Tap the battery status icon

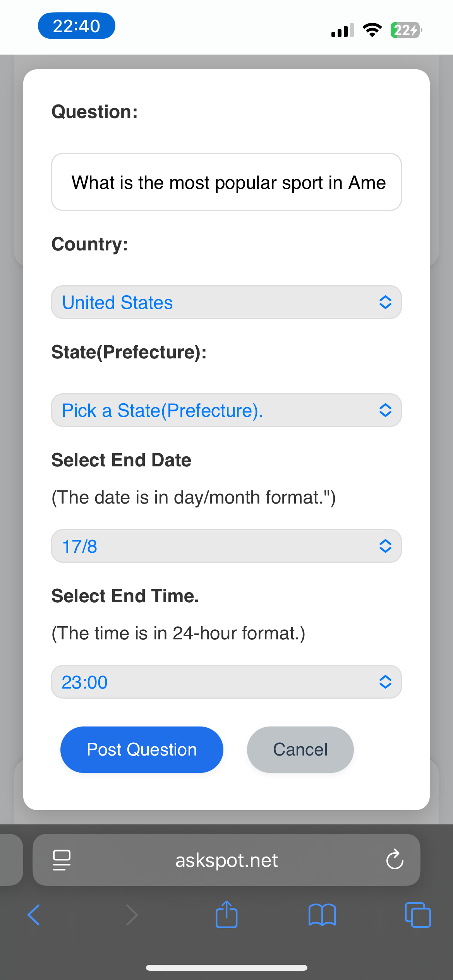[406, 30]
